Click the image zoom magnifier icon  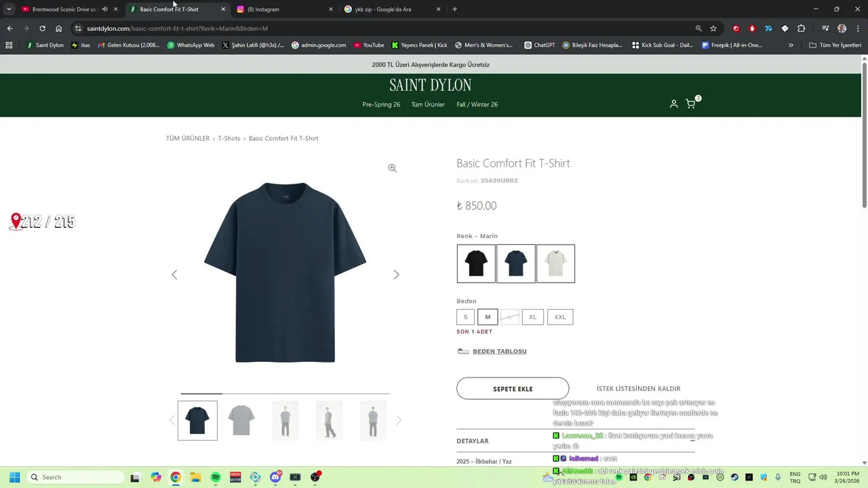pyautogui.click(x=392, y=168)
